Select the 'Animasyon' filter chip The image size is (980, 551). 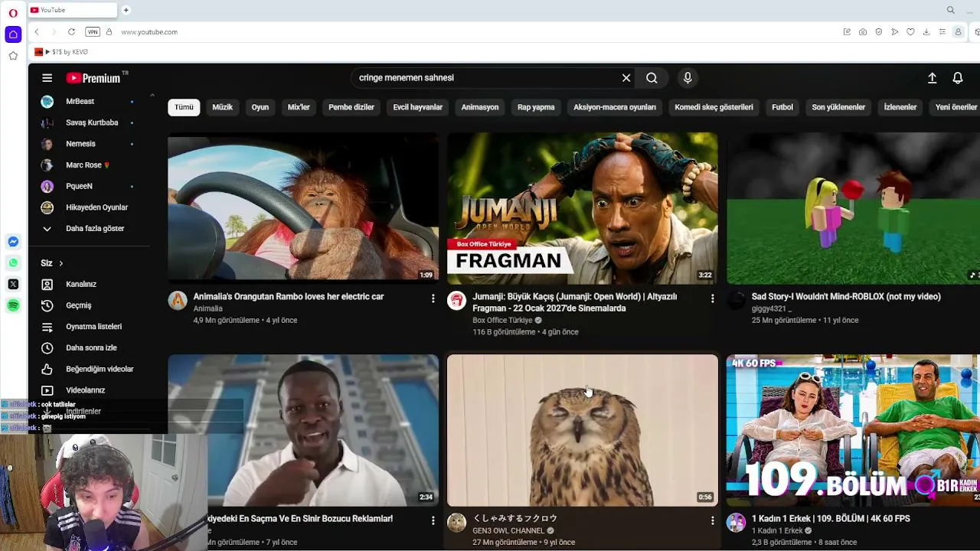coord(480,107)
